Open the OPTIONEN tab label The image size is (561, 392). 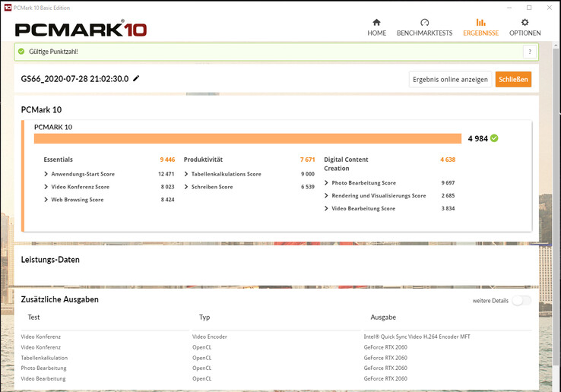(525, 33)
